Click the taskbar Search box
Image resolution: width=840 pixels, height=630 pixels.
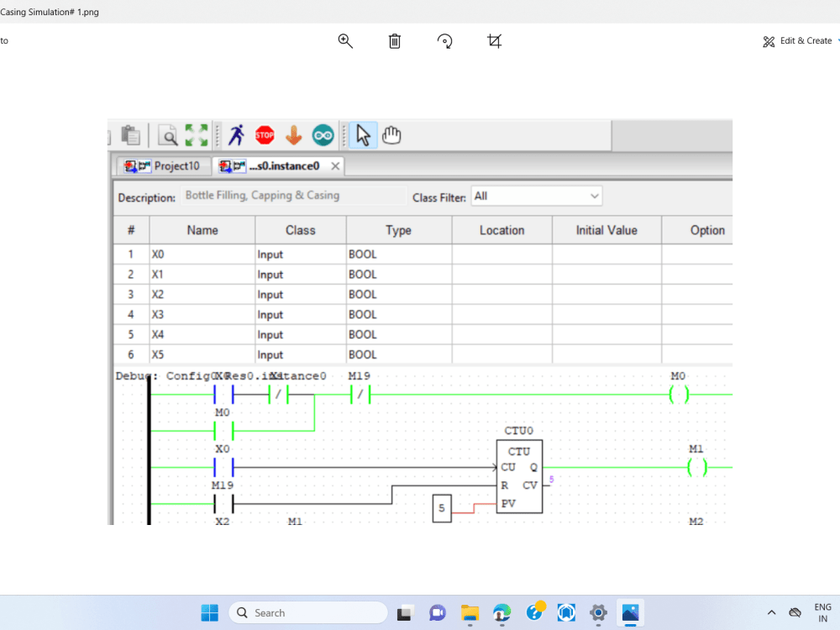tap(307, 612)
